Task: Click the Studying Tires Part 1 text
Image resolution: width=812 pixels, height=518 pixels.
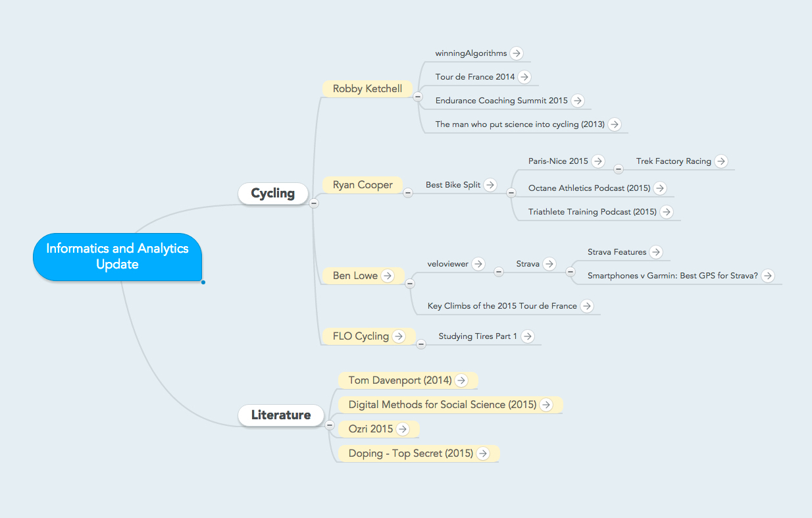Action: (x=478, y=336)
